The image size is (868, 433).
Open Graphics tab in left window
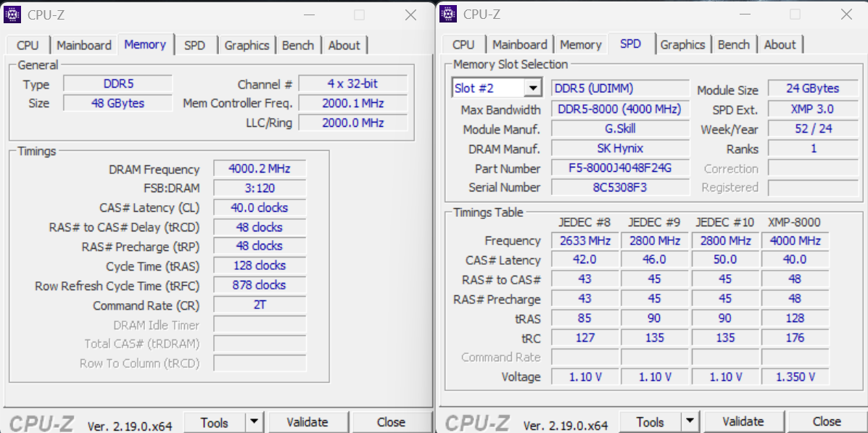[x=247, y=46]
